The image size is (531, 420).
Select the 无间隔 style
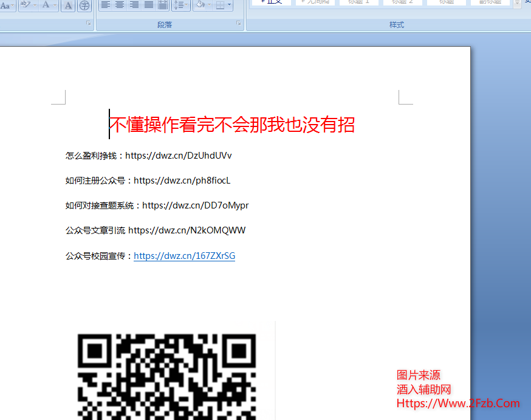coord(315,2)
